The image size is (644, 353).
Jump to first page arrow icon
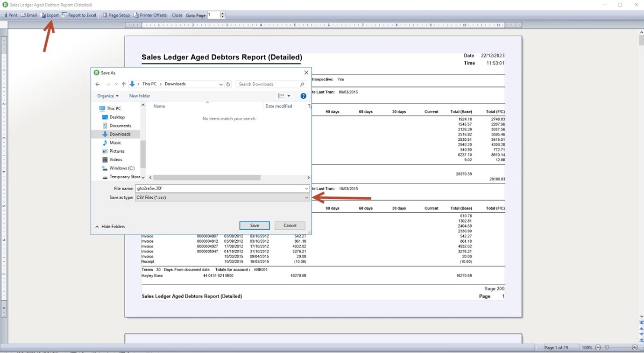pyautogui.click(x=642, y=323)
